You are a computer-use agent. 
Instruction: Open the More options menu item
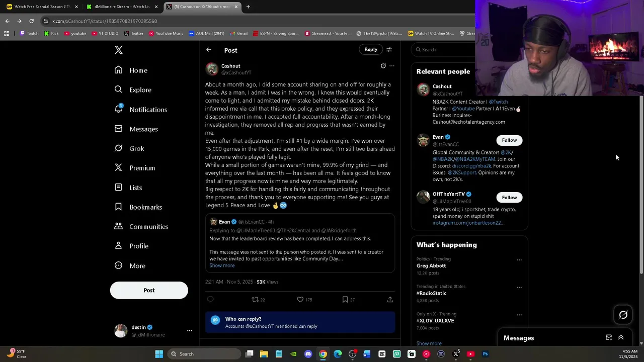click(x=129, y=265)
